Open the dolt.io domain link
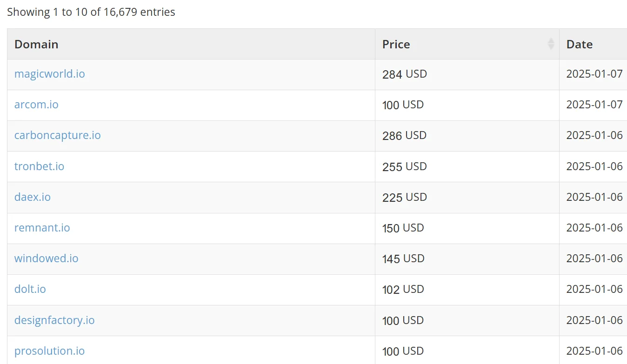Image resolution: width=627 pixels, height=364 pixels. click(30, 289)
